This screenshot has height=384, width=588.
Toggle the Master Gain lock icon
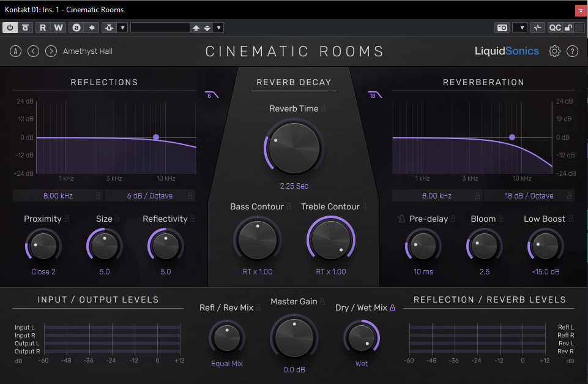pos(322,301)
